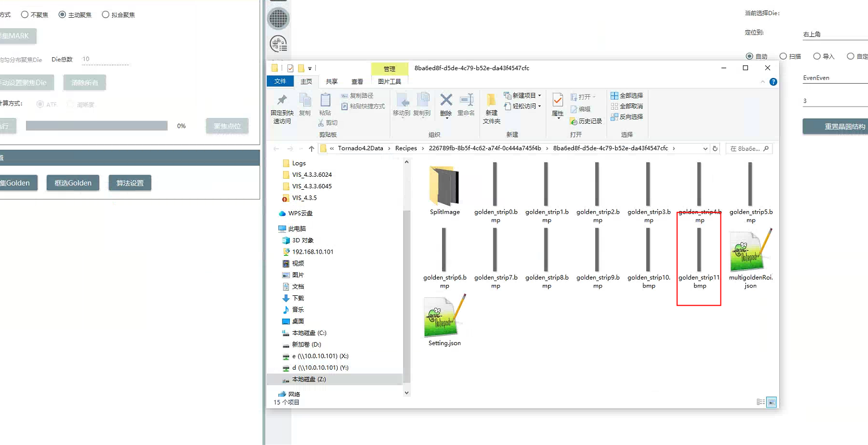Screen dimensions: 868x445
Task: Click the 算法设置 button
Action: [130, 183]
